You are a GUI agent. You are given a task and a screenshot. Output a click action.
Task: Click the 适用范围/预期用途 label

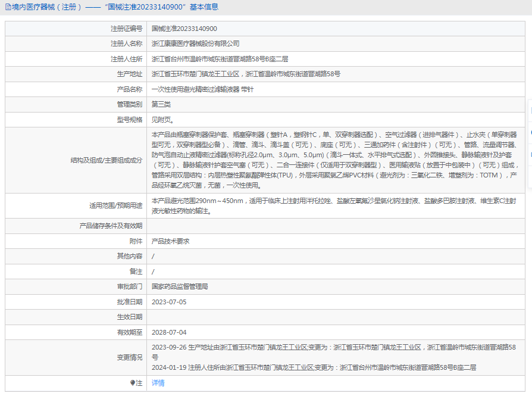(115, 206)
